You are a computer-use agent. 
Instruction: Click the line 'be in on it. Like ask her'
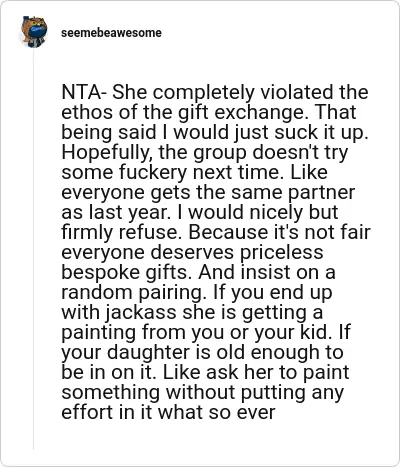point(205,372)
